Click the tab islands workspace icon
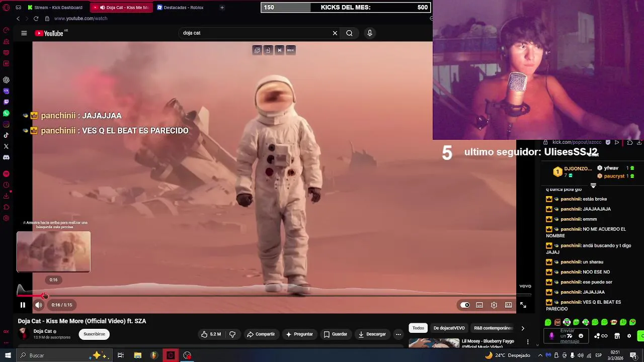644x362 pixels. pyautogui.click(x=18, y=8)
